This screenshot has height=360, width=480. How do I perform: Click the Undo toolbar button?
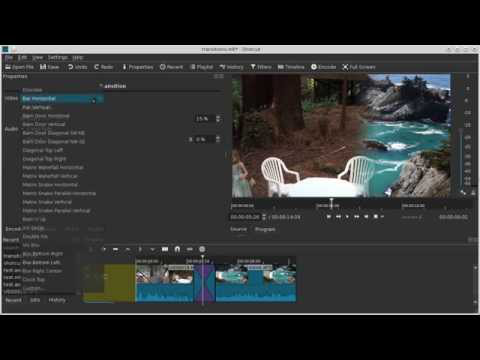pyautogui.click(x=77, y=67)
